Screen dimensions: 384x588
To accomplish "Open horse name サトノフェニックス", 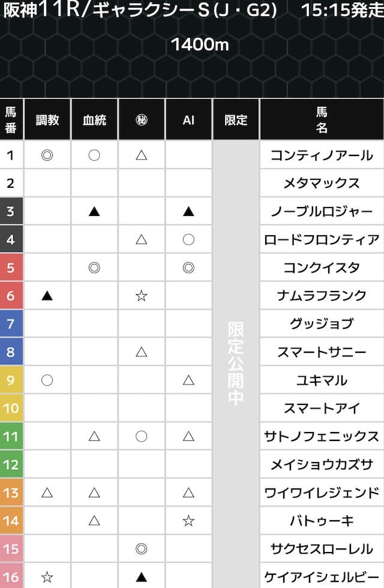I will tap(322, 436).
